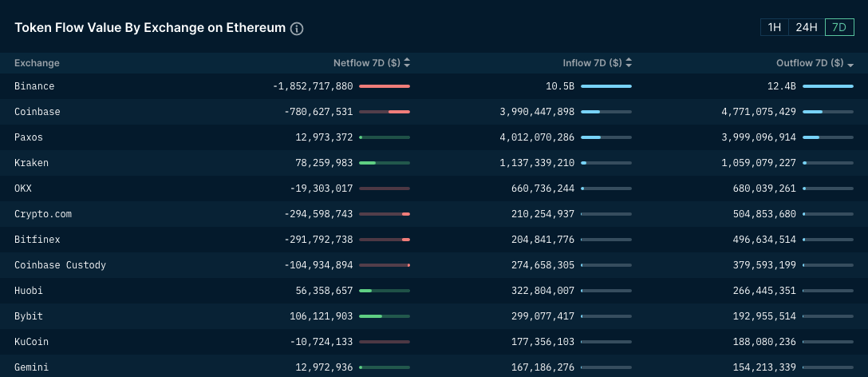Switch to the 24H timeframe

pos(807,27)
